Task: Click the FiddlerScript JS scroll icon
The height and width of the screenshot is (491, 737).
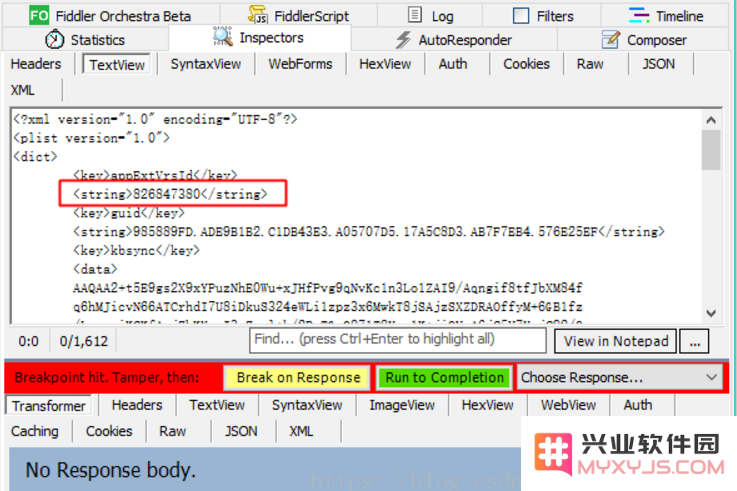Action: [x=258, y=15]
